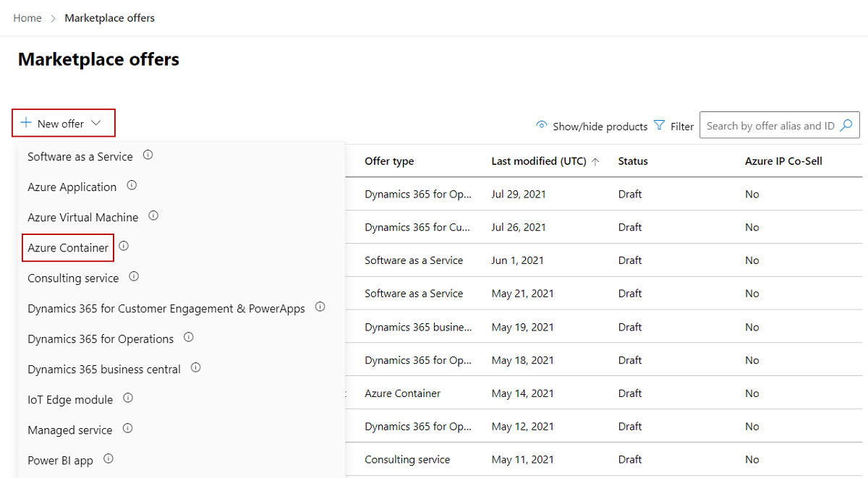Expand the New offer dropdown
The width and height of the screenshot is (868, 478).
click(x=63, y=124)
